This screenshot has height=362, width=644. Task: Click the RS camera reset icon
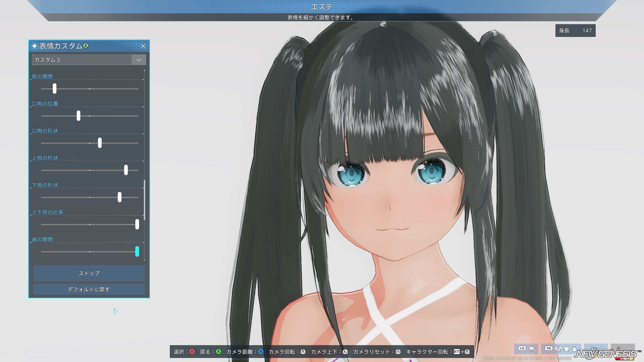coord(398,352)
